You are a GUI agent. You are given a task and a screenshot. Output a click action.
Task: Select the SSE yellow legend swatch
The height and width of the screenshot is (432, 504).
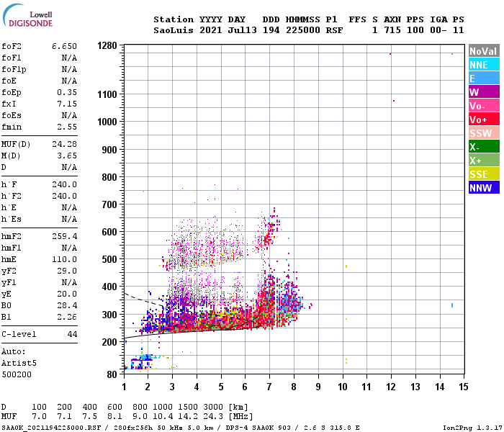(x=484, y=174)
